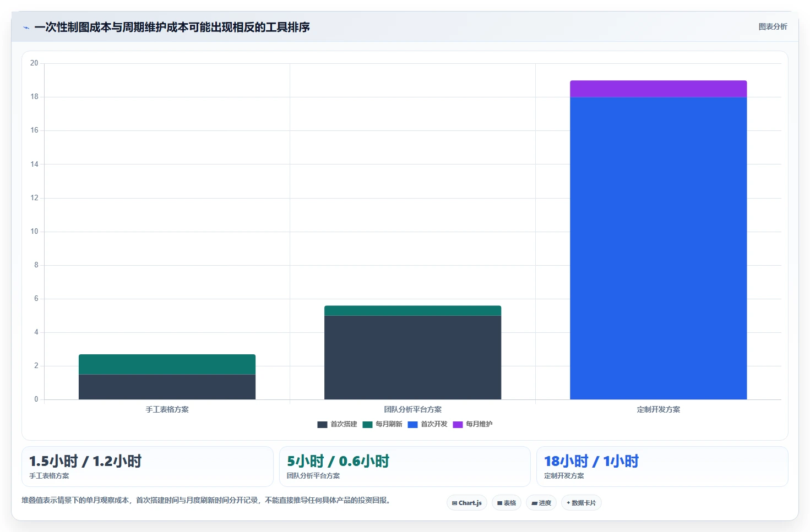Click the 团队分析平台方案 axis label
This screenshot has height=532, width=810.
412,409
